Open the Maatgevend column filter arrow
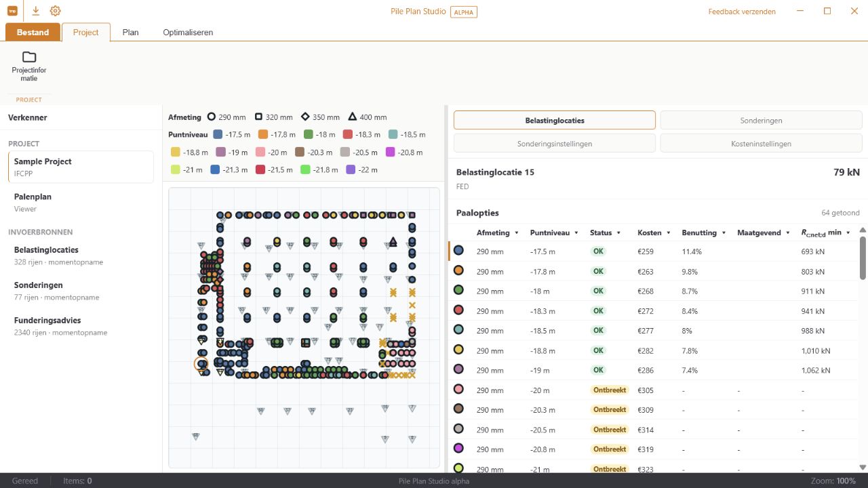Image resolution: width=868 pixels, height=488 pixels. [x=787, y=233]
